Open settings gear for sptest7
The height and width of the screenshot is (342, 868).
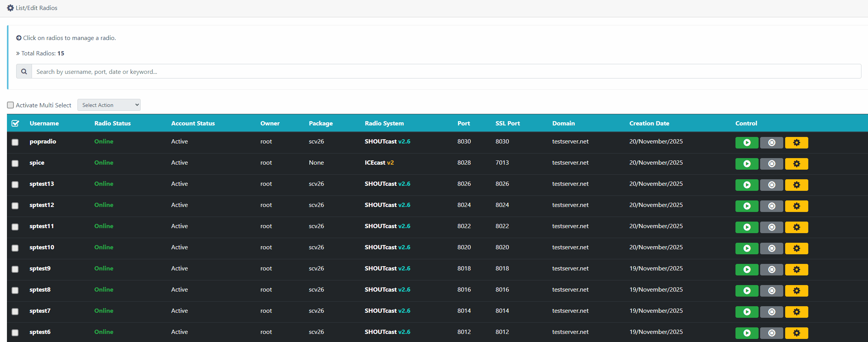click(x=797, y=312)
